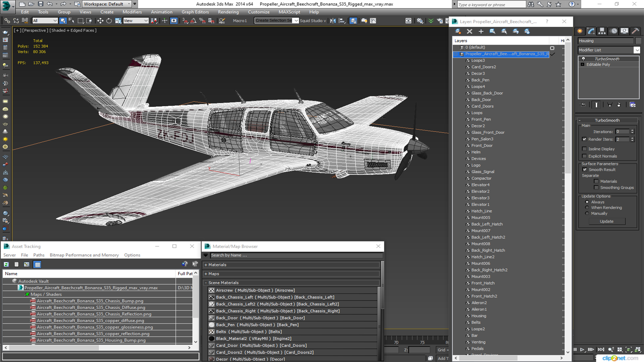Toggle 3D Snaps icon
Viewport: 644px width, 362px height.
tap(185, 21)
